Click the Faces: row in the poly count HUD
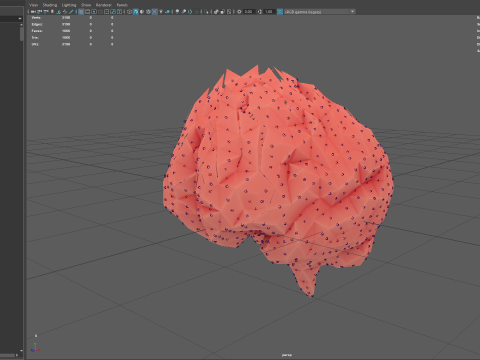This screenshot has height=360, width=480. point(72,31)
